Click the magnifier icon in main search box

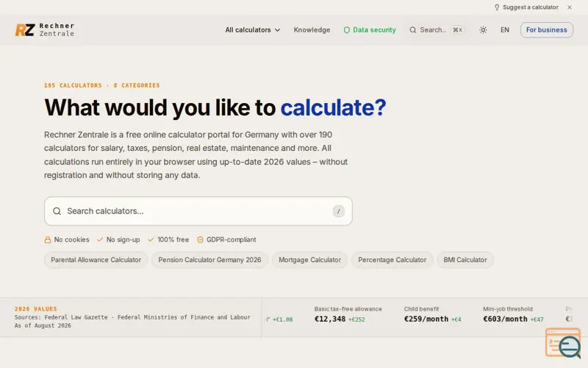click(x=57, y=211)
